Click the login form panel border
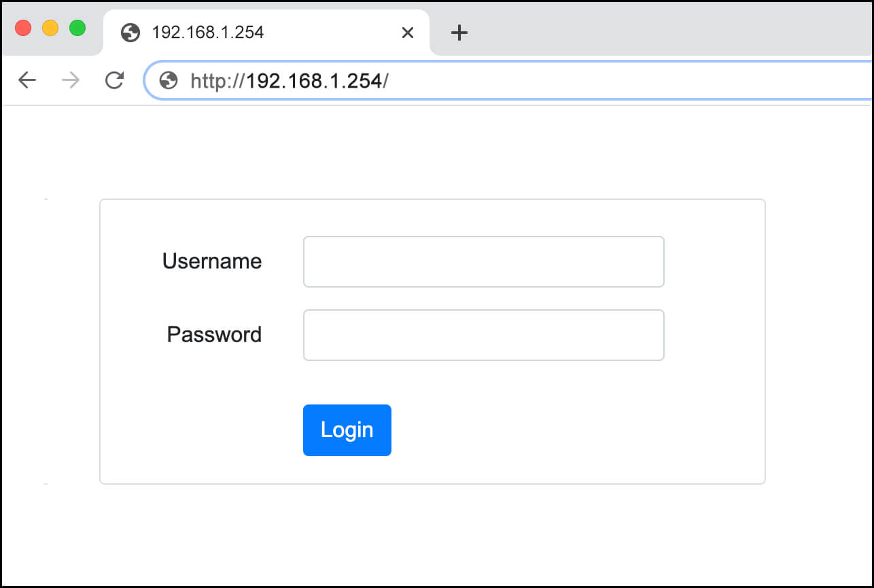The height and width of the screenshot is (588, 874). pos(432,199)
